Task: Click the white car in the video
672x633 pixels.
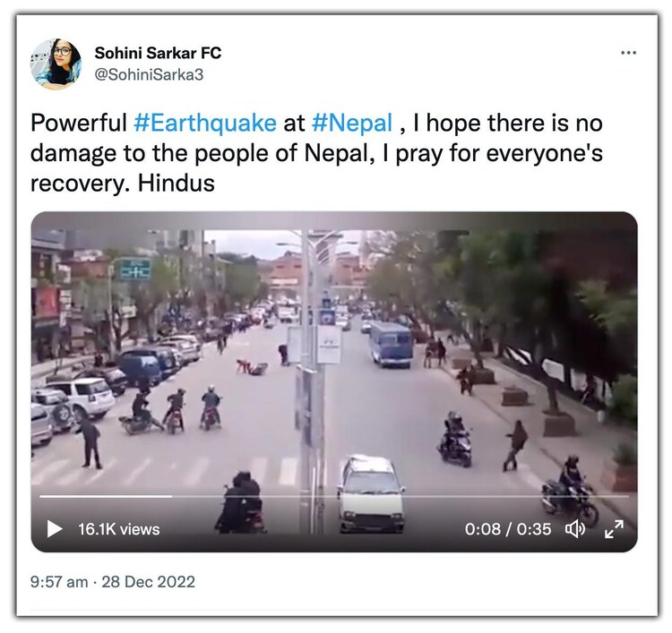Action: [371, 492]
